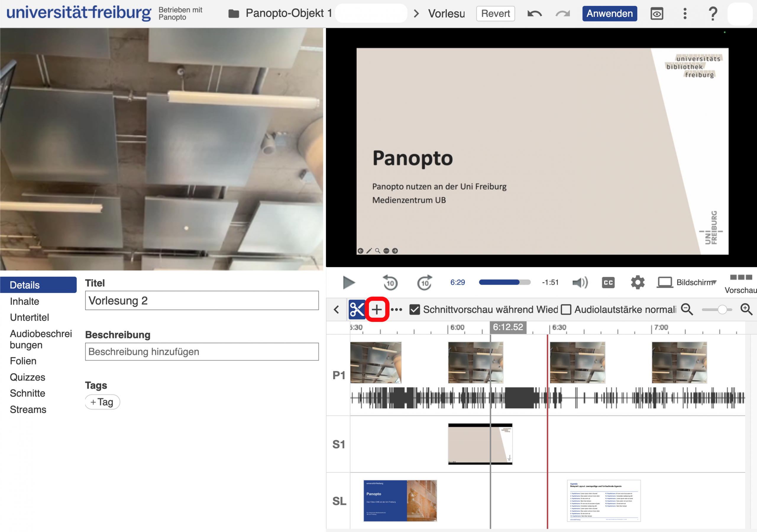Click the 6:00 ruler mark
Screen dimensions: 757x532
(457, 327)
